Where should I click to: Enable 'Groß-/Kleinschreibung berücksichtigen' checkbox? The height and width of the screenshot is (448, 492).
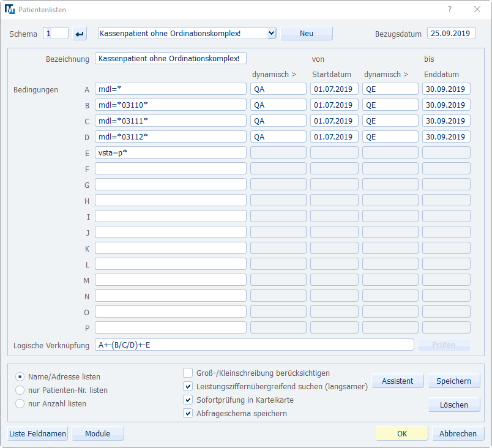(x=188, y=373)
